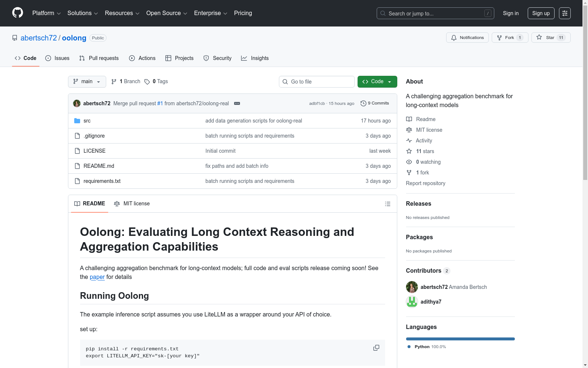588x368 pixels.
Task: Open the requirements.txt file
Action: tap(102, 181)
